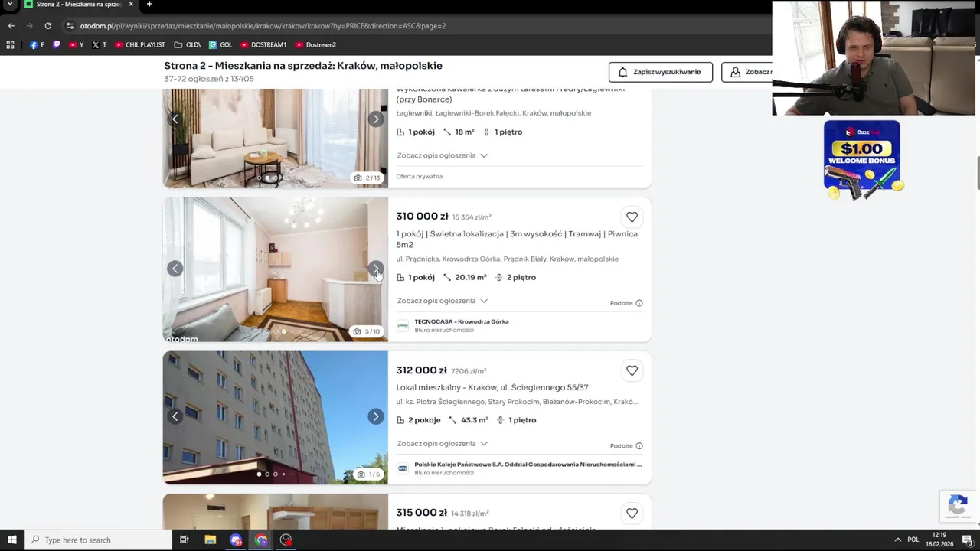Click heart icon on 315 000 zł listing

(x=632, y=514)
